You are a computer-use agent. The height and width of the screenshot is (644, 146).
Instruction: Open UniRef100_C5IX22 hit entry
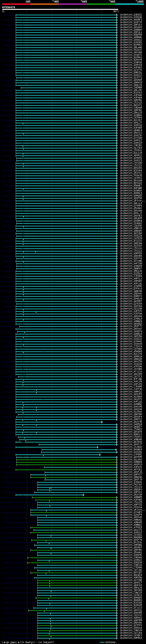(131, 103)
